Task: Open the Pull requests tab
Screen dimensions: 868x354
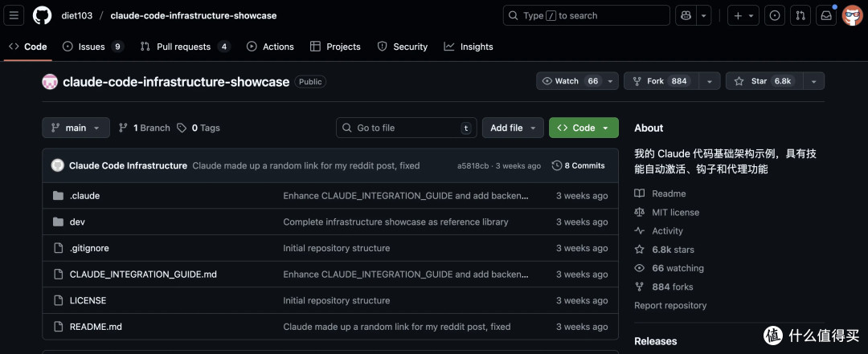Action: pyautogui.click(x=185, y=47)
